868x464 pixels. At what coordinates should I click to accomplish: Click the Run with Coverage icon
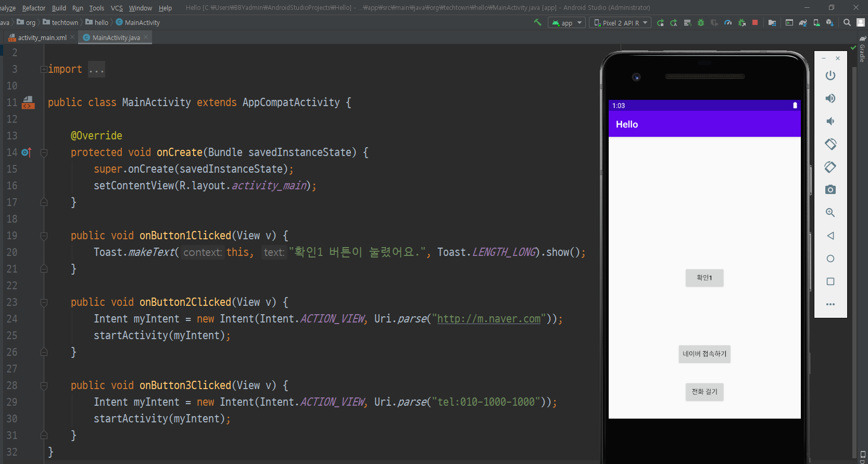tap(714, 23)
